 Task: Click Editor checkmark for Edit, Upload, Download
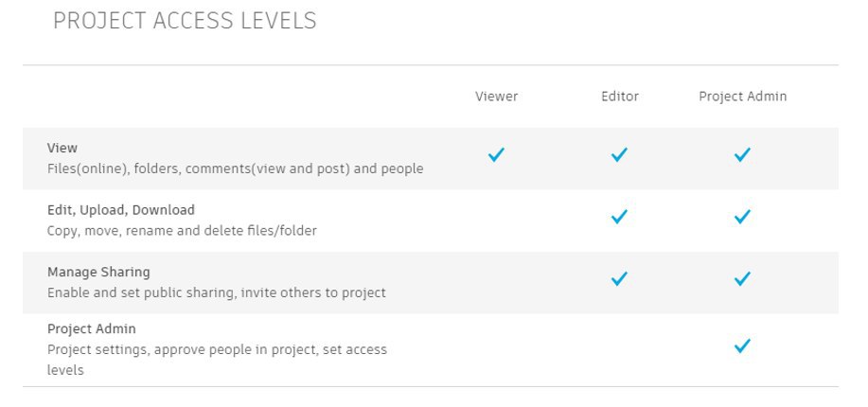pyautogui.click(x=619, y=217)
